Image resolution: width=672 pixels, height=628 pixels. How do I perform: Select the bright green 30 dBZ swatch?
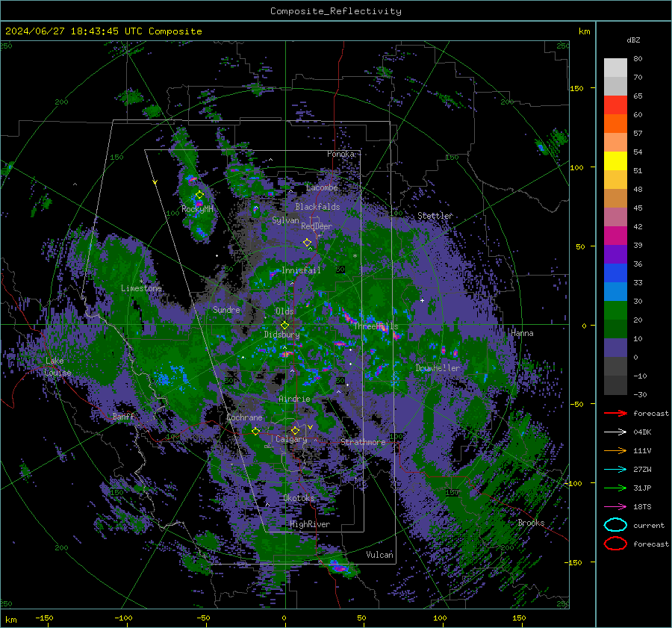pos(615,310)
